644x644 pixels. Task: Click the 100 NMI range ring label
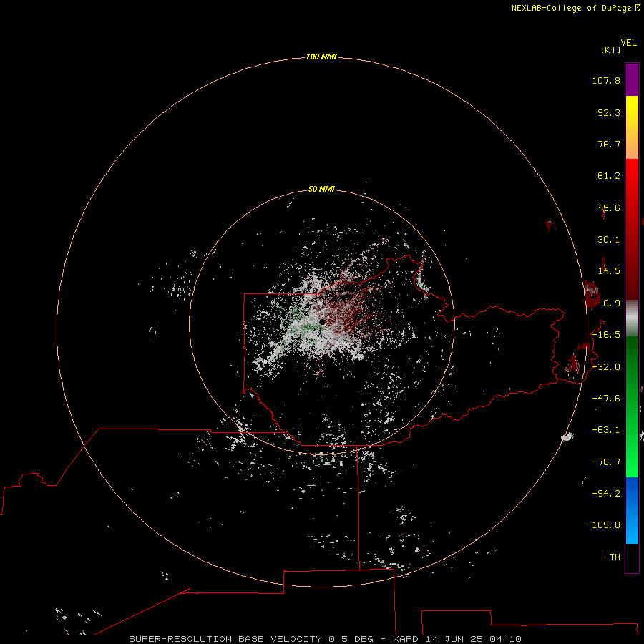321,57
